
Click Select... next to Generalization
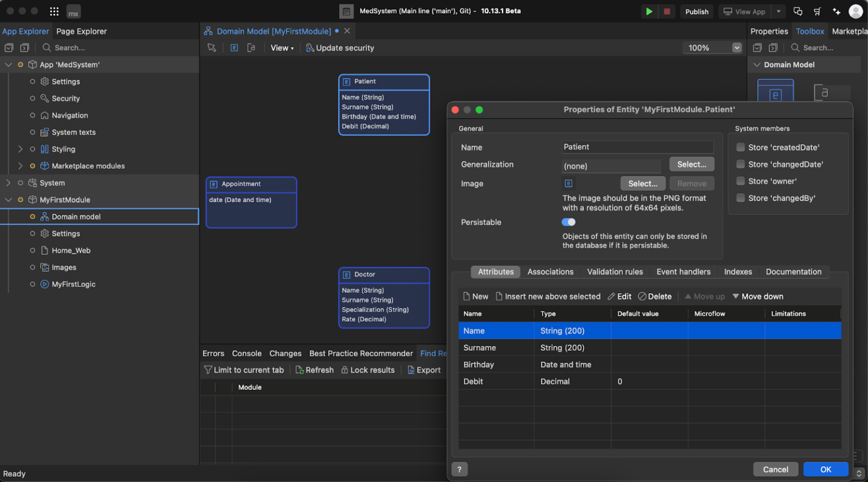point(692,164)
